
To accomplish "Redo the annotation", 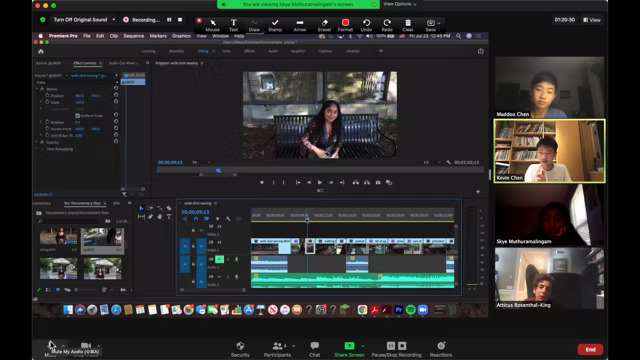I will (x=387, y=25).
